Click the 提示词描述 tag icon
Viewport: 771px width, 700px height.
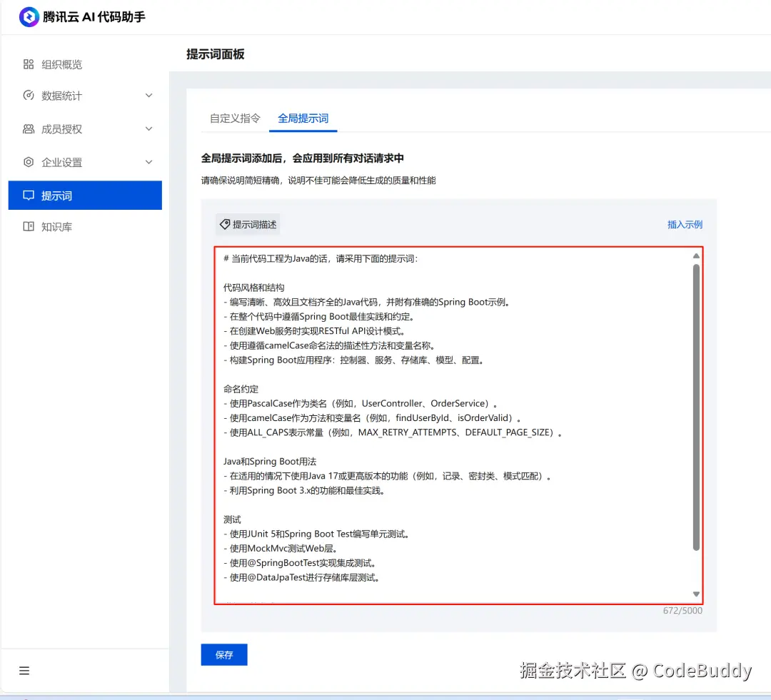click(226, 224)
